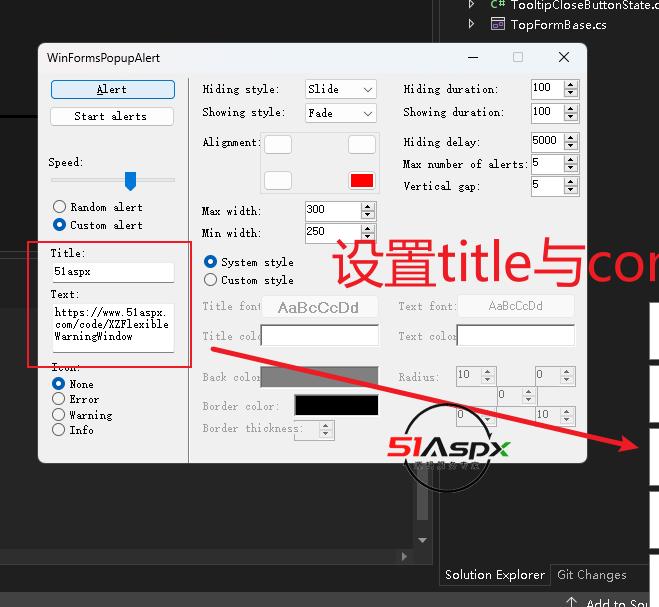This screenshot has width=659, height=607.
Task: Decrease Showing duration with down arrow
Action: click(570, 117)
